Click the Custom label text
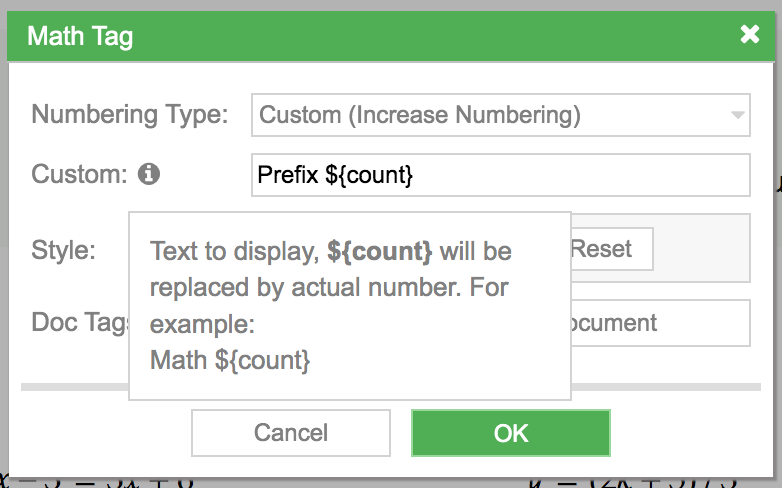 coord(79,174)
